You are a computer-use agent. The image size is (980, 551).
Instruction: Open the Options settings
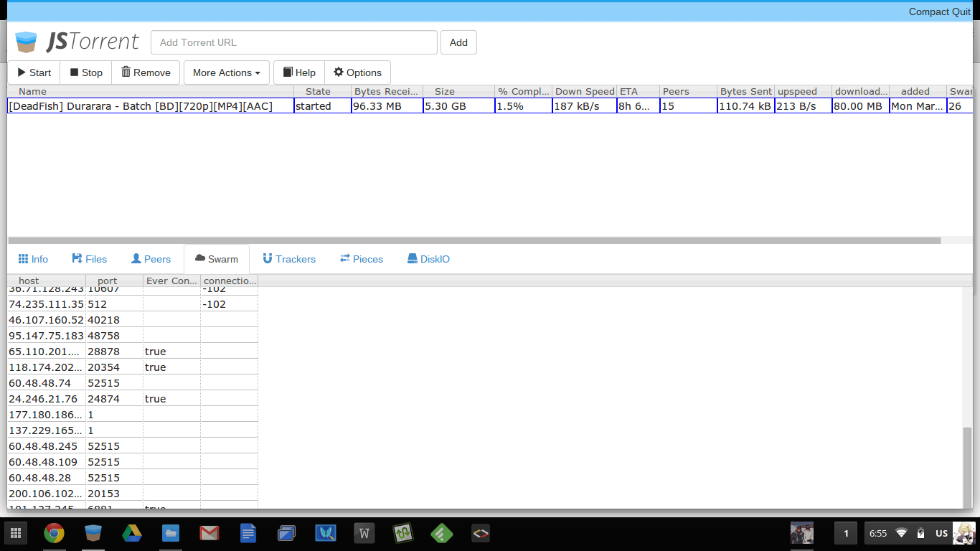pyautogui.click(x=357, y=72)
